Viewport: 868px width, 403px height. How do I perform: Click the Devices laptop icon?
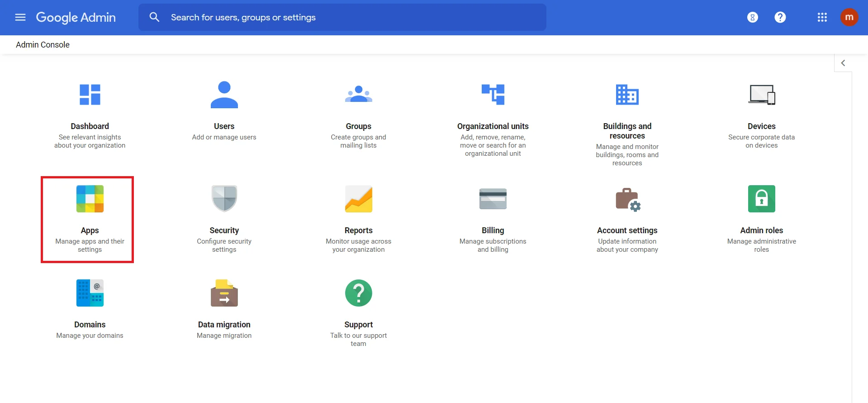[x=761, y=95]
